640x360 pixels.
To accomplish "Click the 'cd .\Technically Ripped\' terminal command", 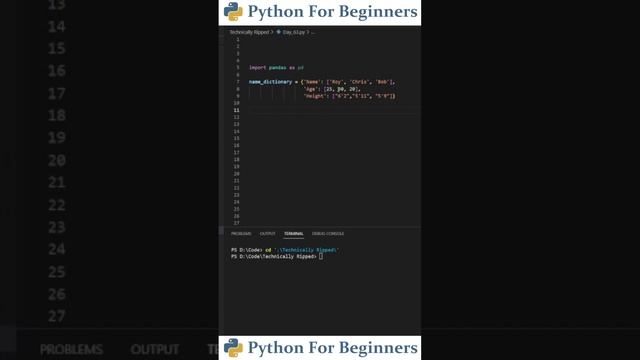I will (302, 250).
